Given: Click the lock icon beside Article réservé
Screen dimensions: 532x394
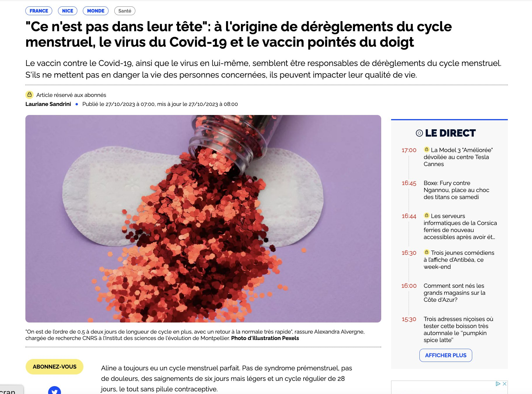Looking at the screenshot, I should click(29, 95).
